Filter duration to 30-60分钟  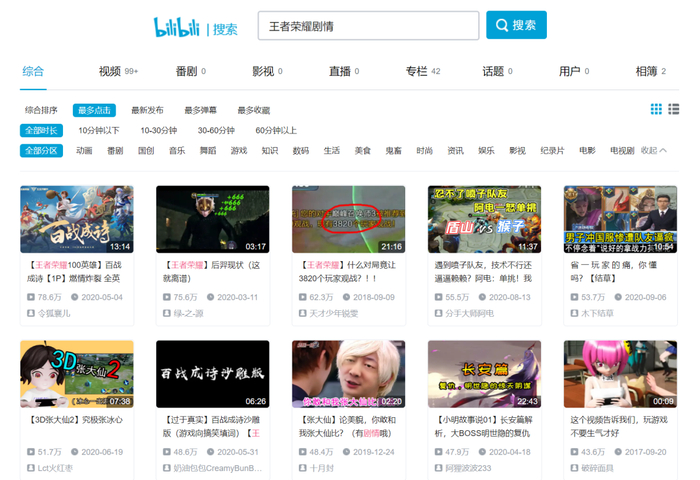click(216, 130)
